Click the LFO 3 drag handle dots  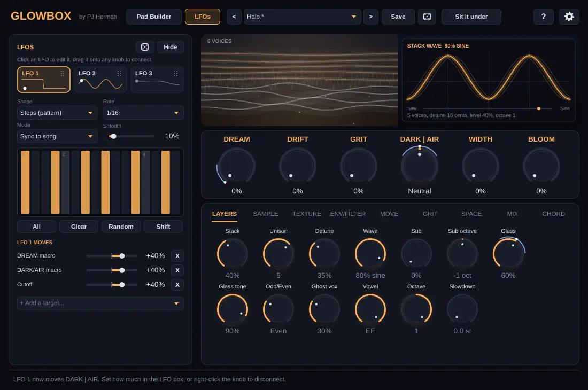176,73
